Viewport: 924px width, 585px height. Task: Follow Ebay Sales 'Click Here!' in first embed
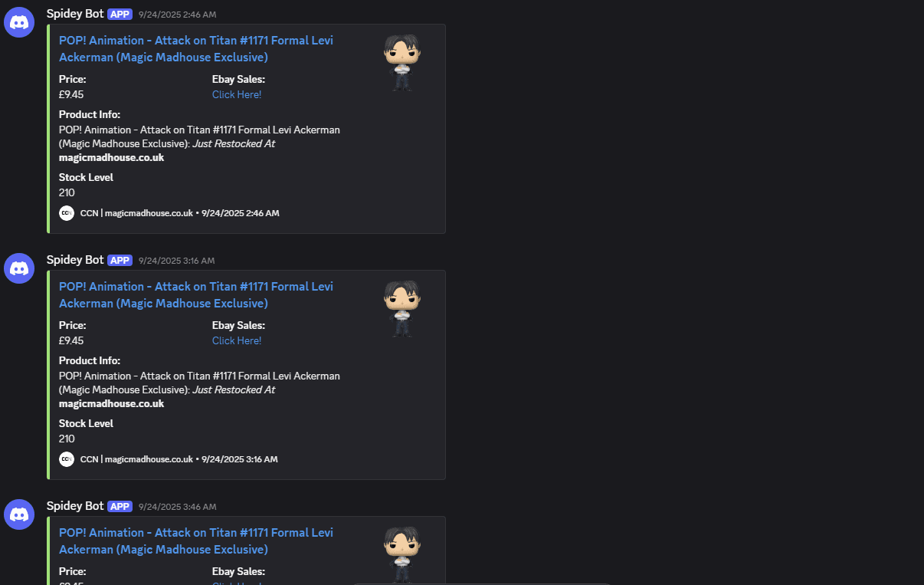[x=237, y=94]
